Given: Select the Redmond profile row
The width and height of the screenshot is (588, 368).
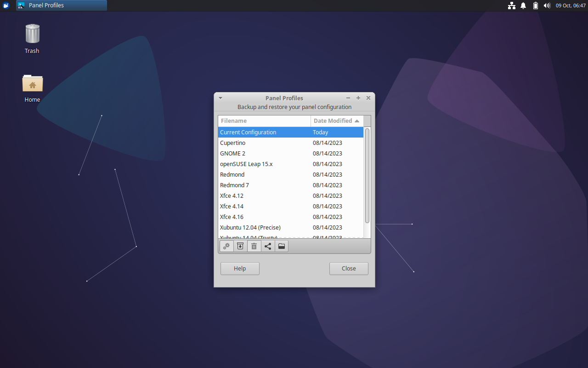Looking at the screenshot, I should [x=290, y=174].
